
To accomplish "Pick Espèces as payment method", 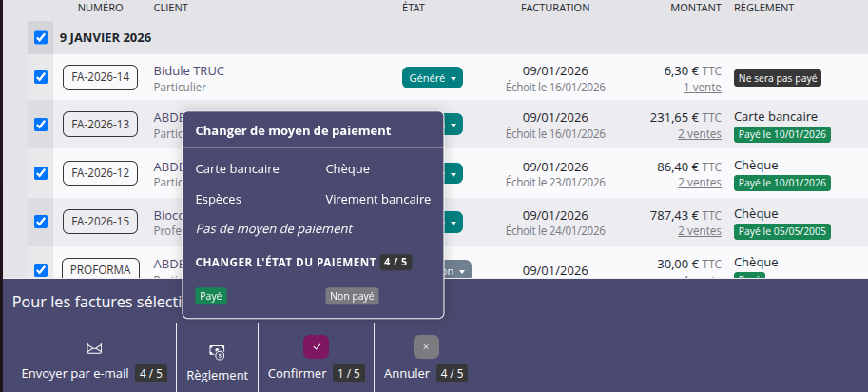I will coord(219,200).
